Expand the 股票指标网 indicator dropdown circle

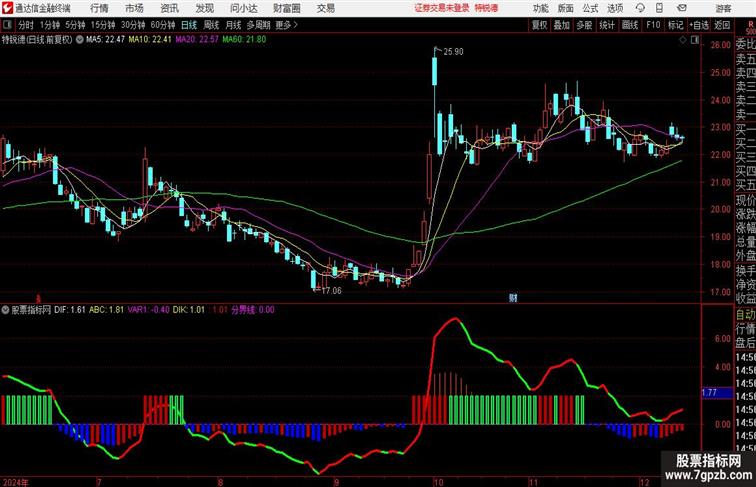(5, 310)
